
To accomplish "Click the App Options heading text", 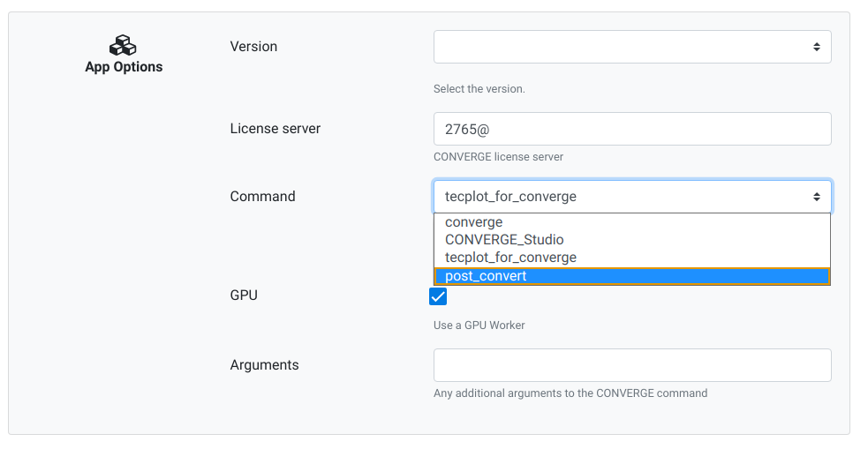I will [x=124, y=67].
